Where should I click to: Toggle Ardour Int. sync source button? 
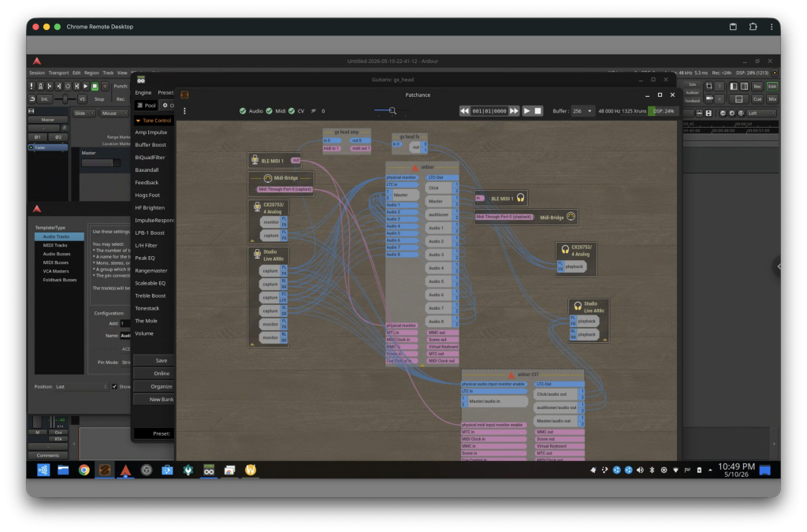[x=45, y=99]
